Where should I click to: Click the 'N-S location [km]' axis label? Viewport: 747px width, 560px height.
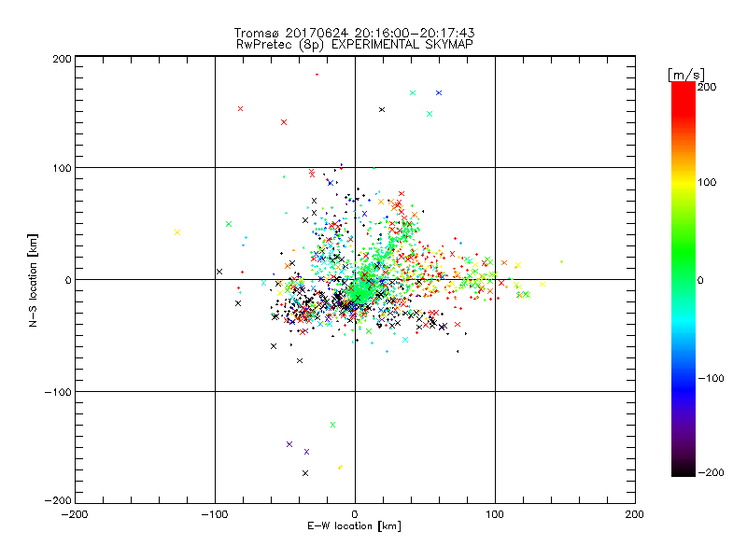pyautogui.click(x=33, y=281)
